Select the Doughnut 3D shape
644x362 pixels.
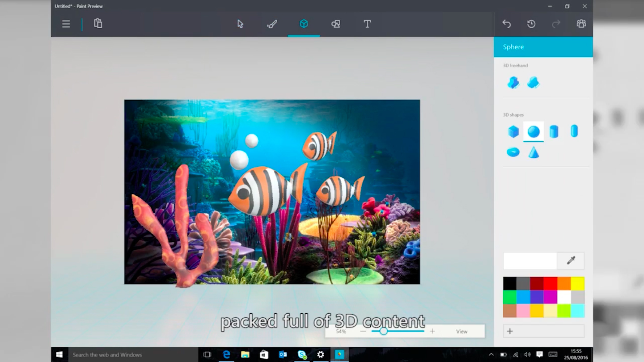513,152
